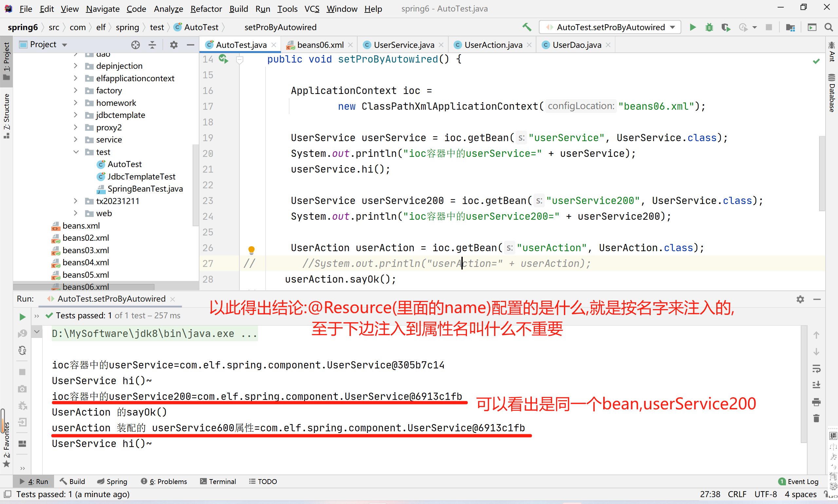
Task: Click AutoTest breadcrumb in navigation bar
Action: pyautogui.click(x=196, y=27)
